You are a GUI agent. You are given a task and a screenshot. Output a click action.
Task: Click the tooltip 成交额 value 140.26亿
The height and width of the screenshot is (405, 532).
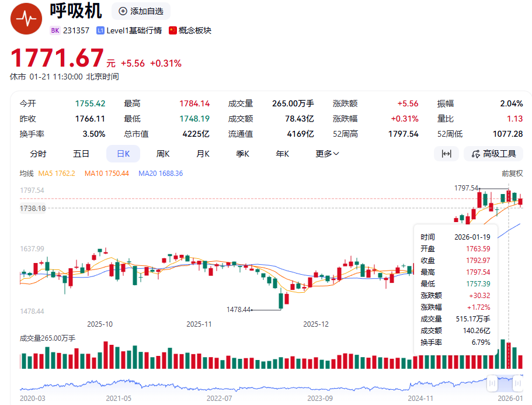(x=477, y=331)
